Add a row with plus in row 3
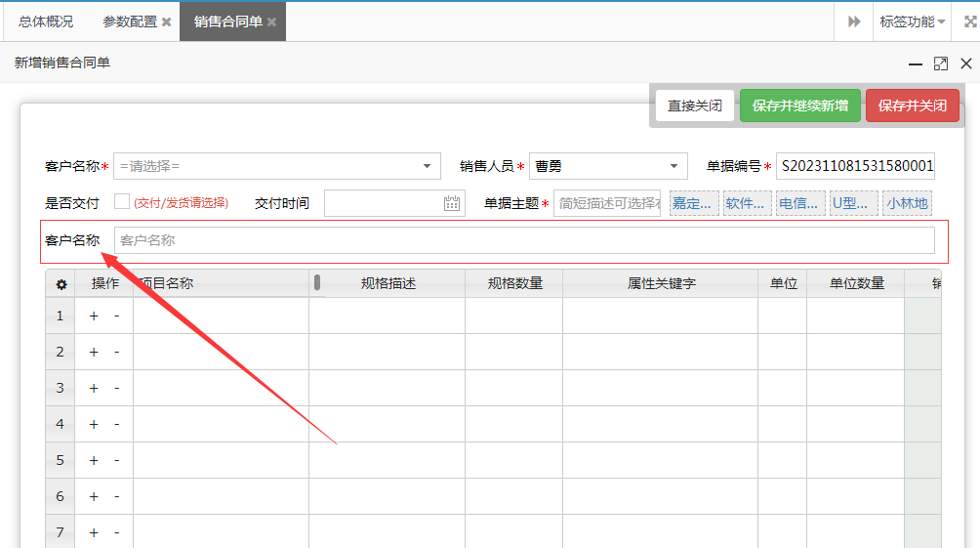This screenshot has width=980, height=548. 94,389
